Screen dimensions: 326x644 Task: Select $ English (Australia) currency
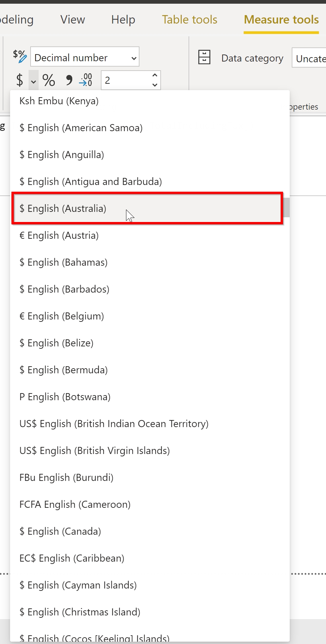click(63, 209)
